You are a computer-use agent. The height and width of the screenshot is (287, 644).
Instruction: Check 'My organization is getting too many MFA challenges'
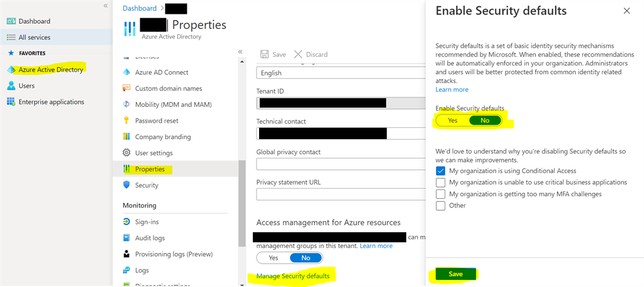pyautogui.click(x=441, y=194)
